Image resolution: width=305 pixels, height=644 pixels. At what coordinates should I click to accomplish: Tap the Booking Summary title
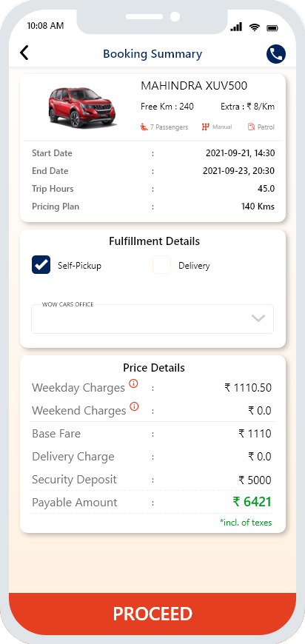(152, 54)
